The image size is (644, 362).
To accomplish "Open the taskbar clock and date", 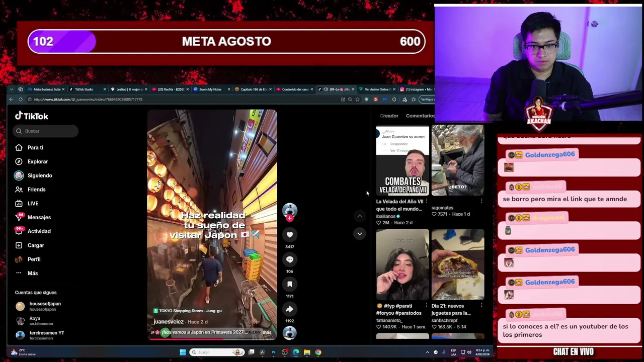I will [482, 352].
